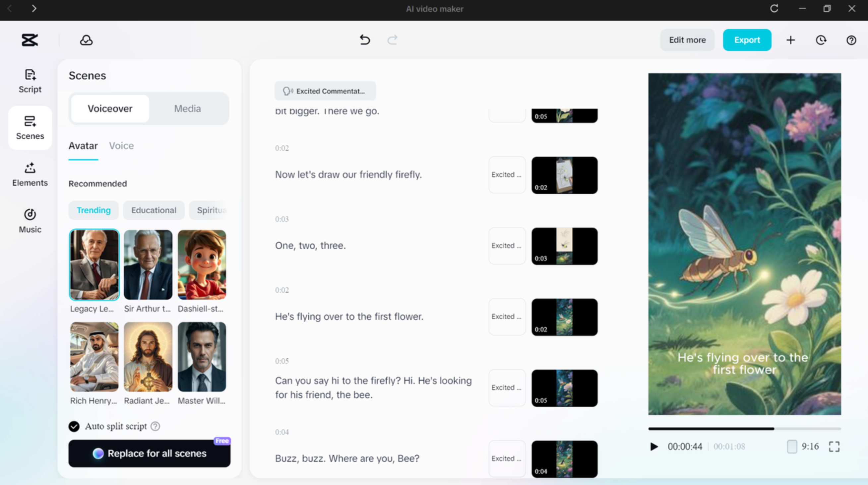Uncheck the Auto split script checkbox

[x=74, y=426]
